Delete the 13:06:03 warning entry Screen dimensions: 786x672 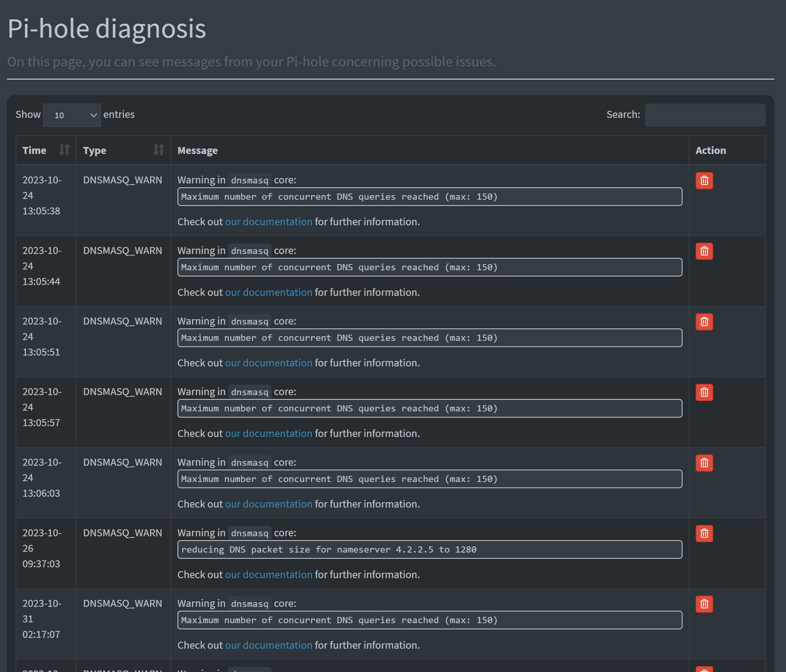pos(704,463)
